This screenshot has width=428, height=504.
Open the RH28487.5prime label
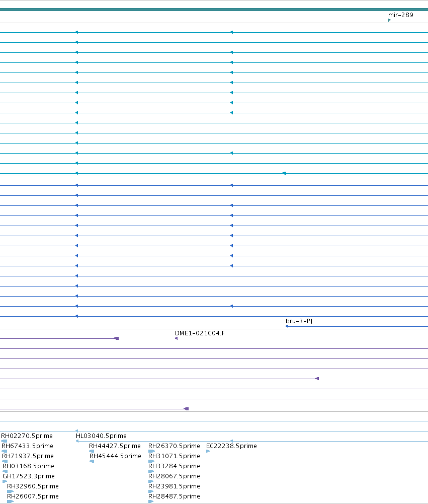[x=174, y=496]
